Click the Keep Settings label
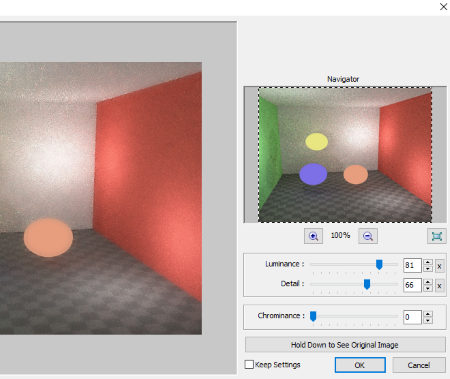The image size is (450, 379). (278, 365)
